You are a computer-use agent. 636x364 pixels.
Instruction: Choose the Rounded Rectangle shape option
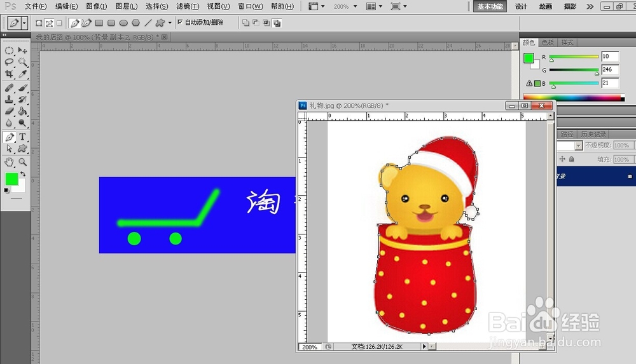click(x=111, y=23)
